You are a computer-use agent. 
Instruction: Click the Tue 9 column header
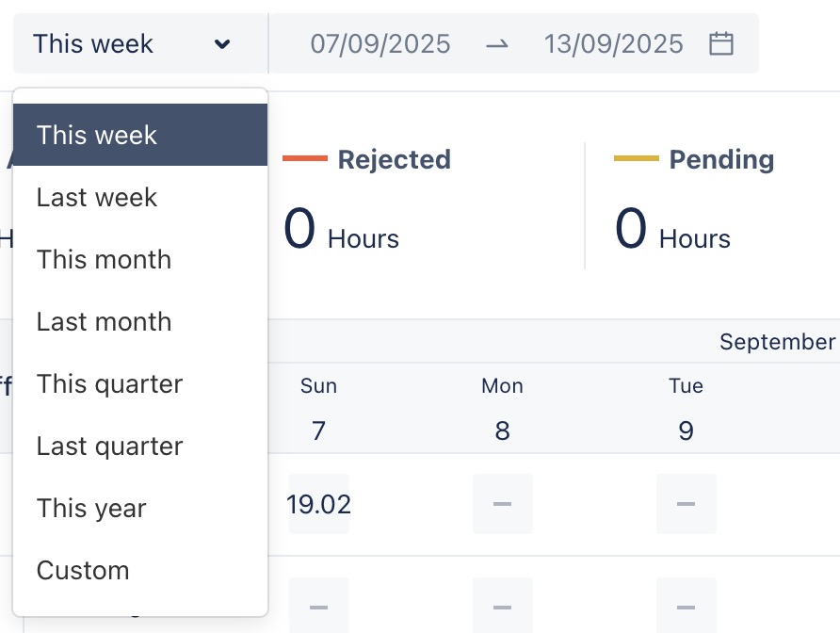click(686, 409)
